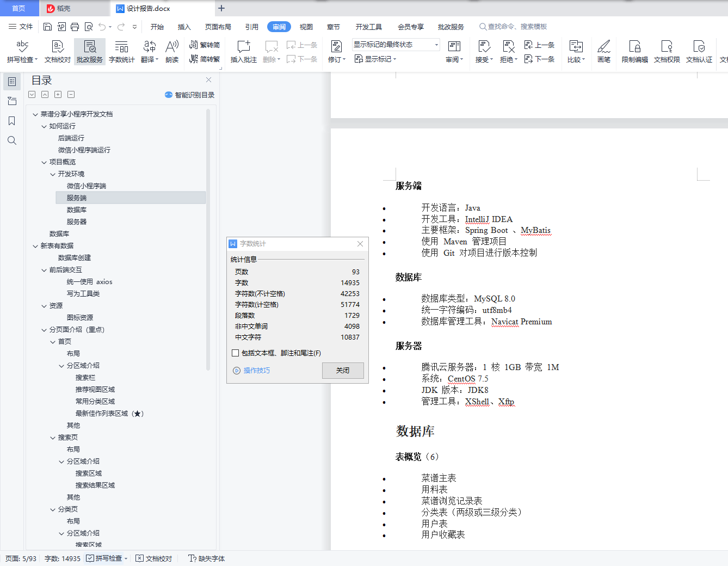Open the search panel magnifier in the left sidebar
728x566 pixels.
(x=12, y=140)
